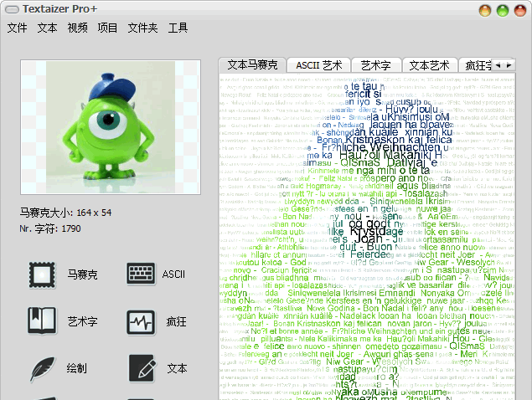Open the 文本 menu in menu bar
532x400 pixels.
click(47, 28)
